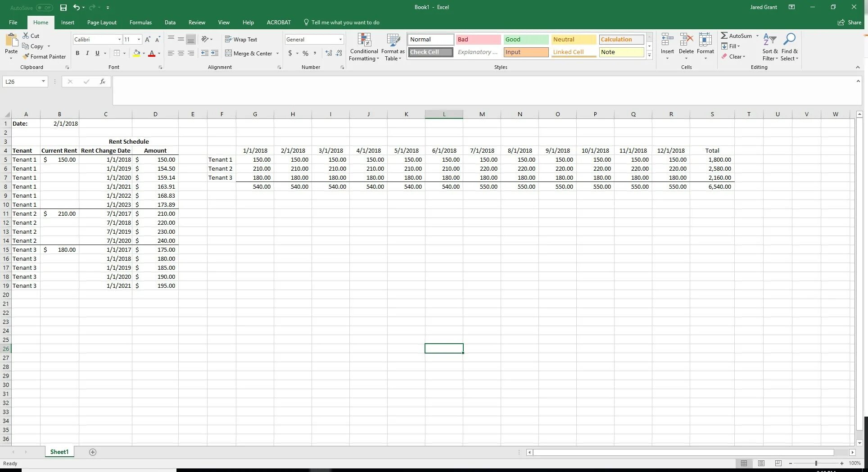Image resolution: width=868 pixels, height=472 pixels.
Task: Open the Find & Select menu
Action: (x=789, y=47)
